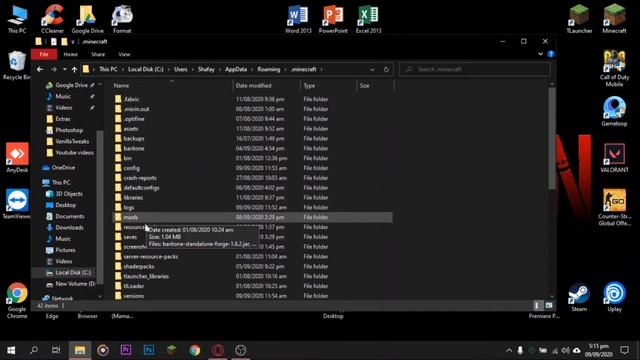The height and width of the screenshot is (360, 640).
Task: Open recent locations dropdown arrow
Action: click(64, 69)
